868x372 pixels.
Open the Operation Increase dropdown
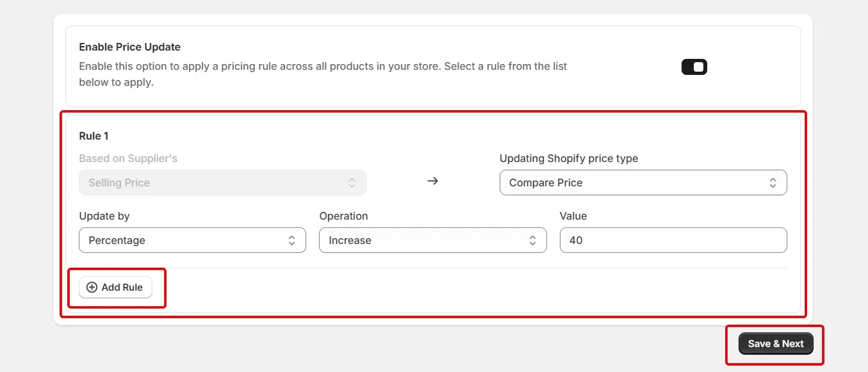(x=433, y=240)
